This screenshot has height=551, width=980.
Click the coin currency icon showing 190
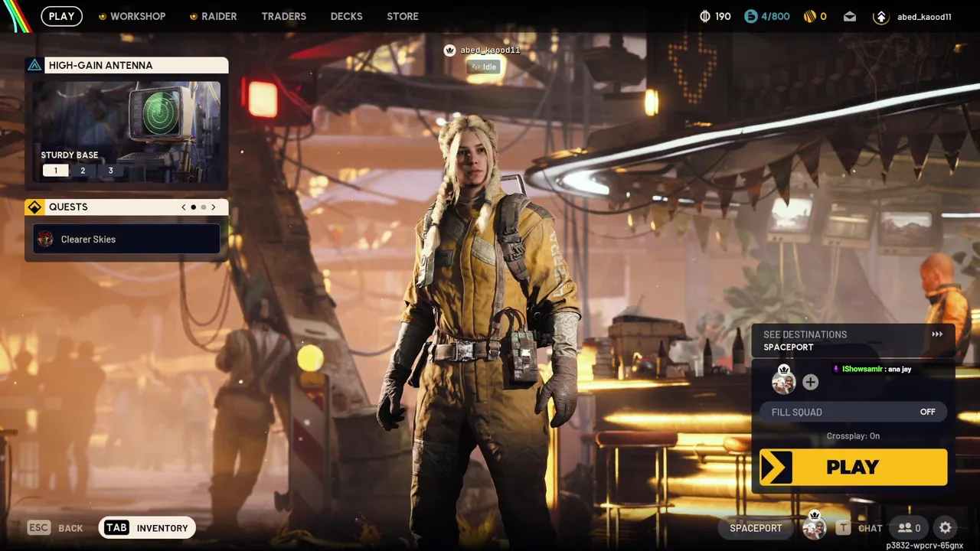pyautogui.click(x=705, y=16)
